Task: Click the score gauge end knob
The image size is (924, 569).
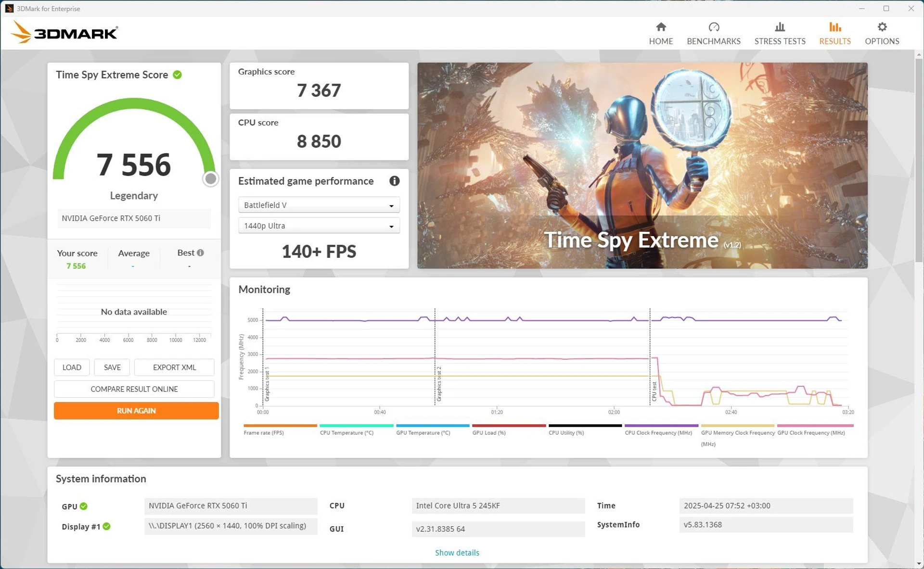Action: 210,179
